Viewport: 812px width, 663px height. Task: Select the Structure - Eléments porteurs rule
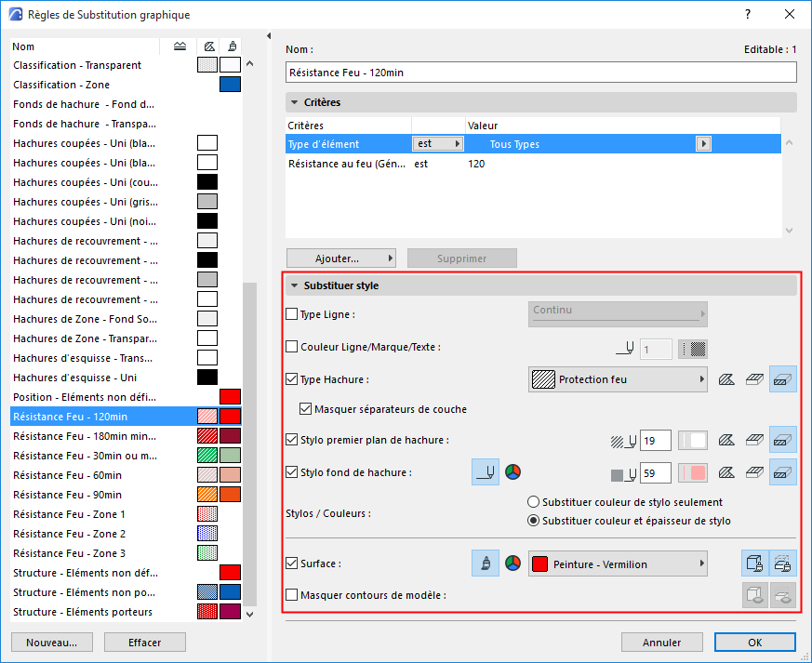(x=126, y=612)
